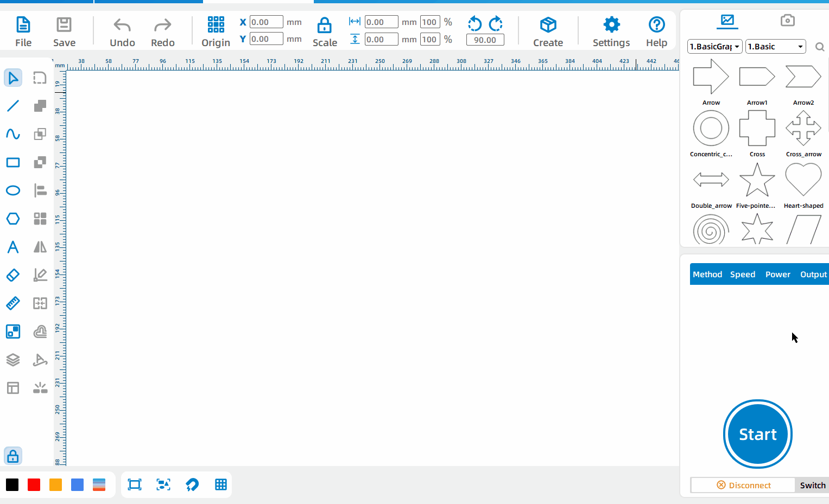Open Settings
829x504 pixels.
click(x=611, y=31)
